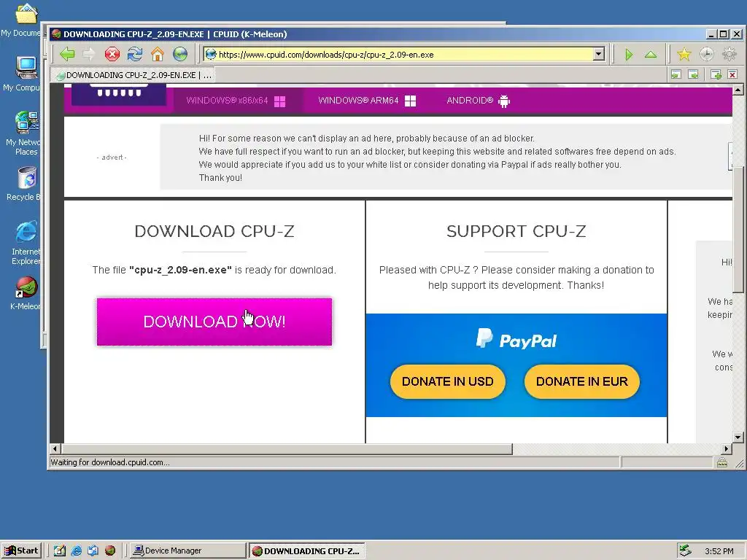The width and height of the screenshot is (747, 560).
Task: Click the PayPal logo
Action: coord(516,340)
